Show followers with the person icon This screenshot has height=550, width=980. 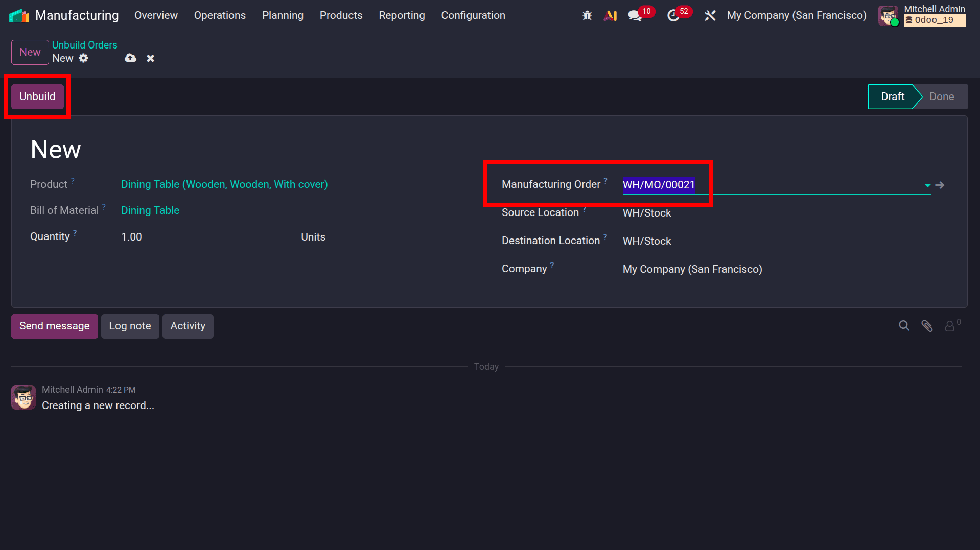(950, 326)
